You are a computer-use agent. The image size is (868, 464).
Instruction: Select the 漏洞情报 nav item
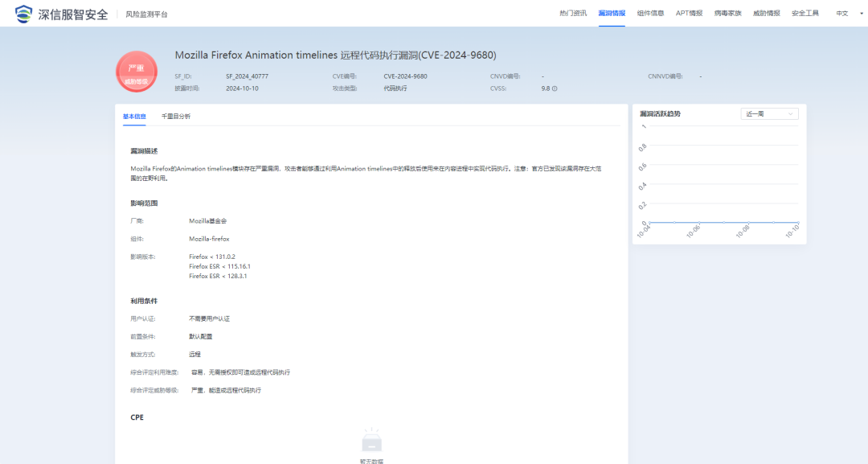612,14
